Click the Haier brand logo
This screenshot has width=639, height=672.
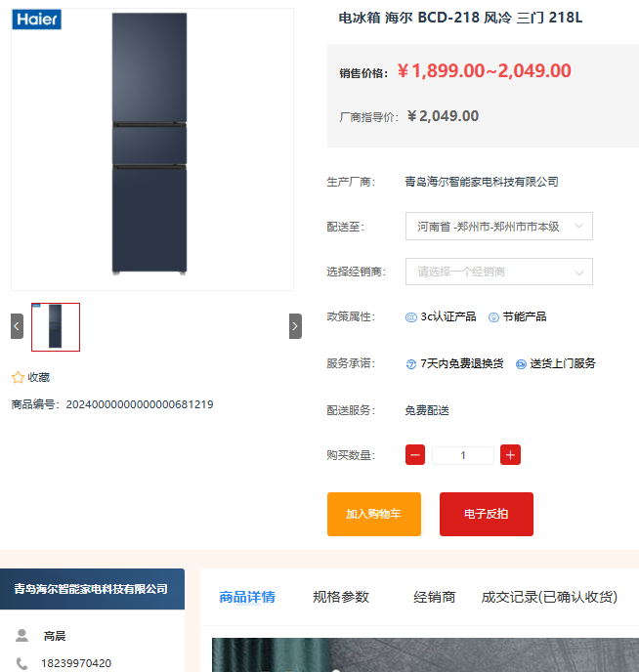coord(37,20)
